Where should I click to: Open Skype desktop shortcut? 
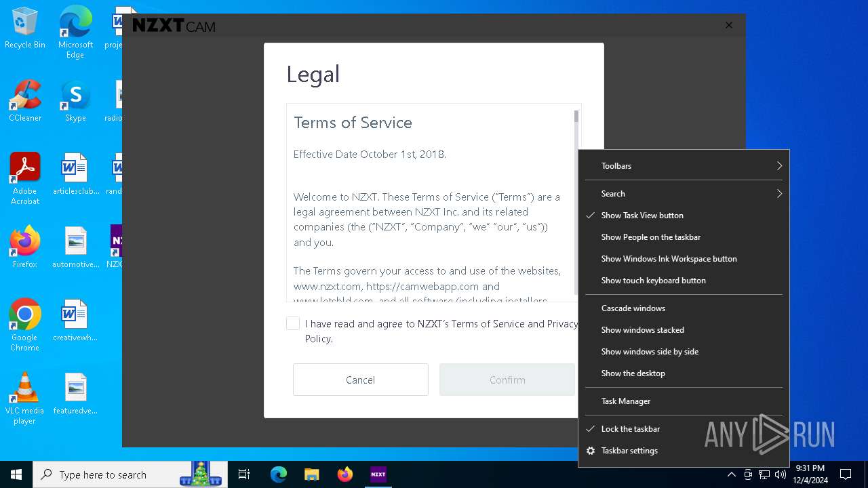75,101
